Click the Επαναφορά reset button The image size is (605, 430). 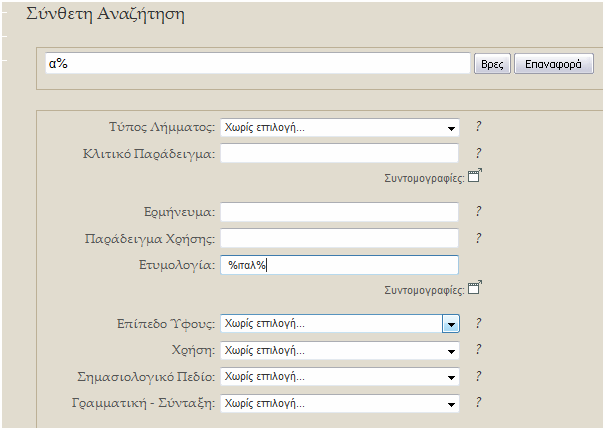pos(554,64)
